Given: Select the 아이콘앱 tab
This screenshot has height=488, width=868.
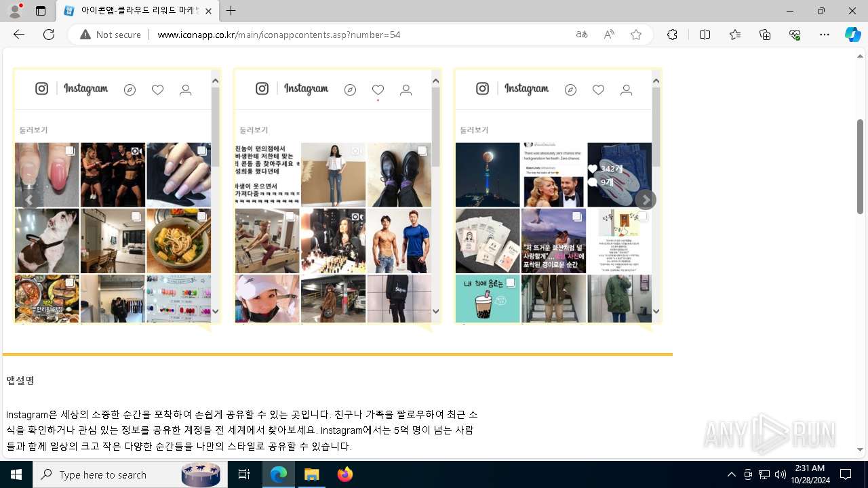Looking at the screenshot, I should coord(138,11).
